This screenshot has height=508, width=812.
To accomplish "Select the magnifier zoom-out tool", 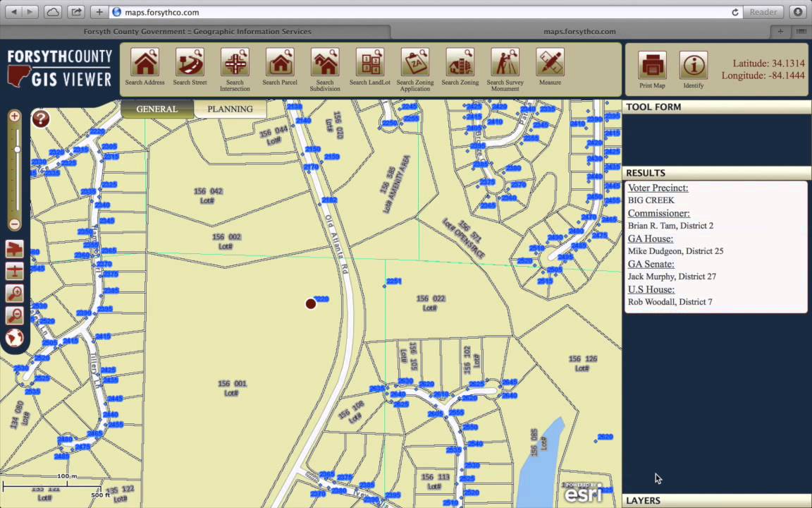I will (x=15, y=315).
